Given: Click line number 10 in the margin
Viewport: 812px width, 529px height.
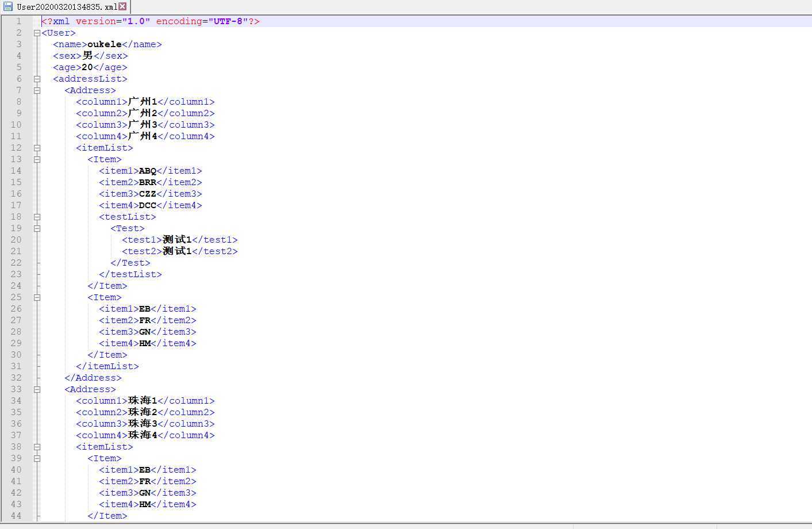Looking at the screenshot, I should [x=16, y=125].
